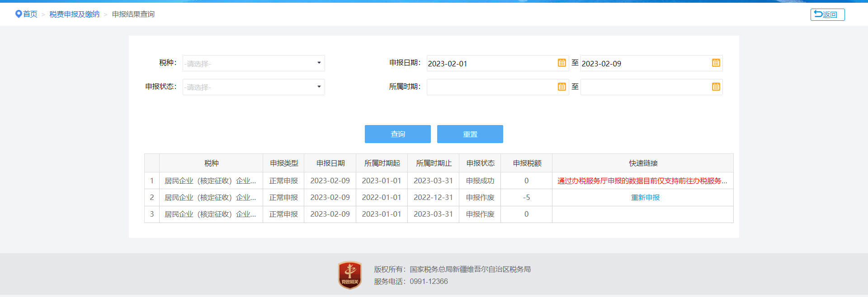Go to 首页 breadcrumb link
868x297 pixels.
click(30, 14)
